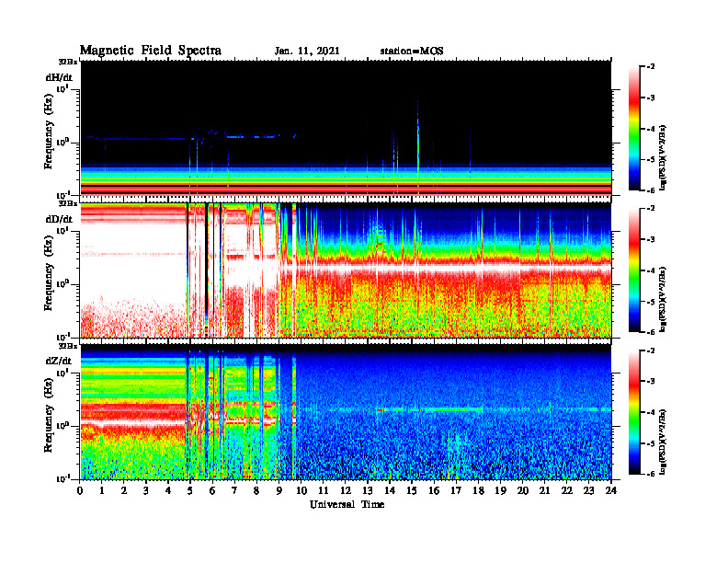728x563 pixels.
Task: Click the date "Jan. 11, 2021"
Action: (307, 52)
